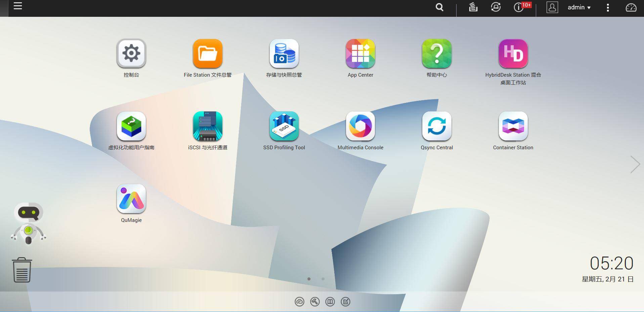Open event notifications with 10+ badge
Image resolution: width=644 pixels, height=312 pixels.
point(519,7)
